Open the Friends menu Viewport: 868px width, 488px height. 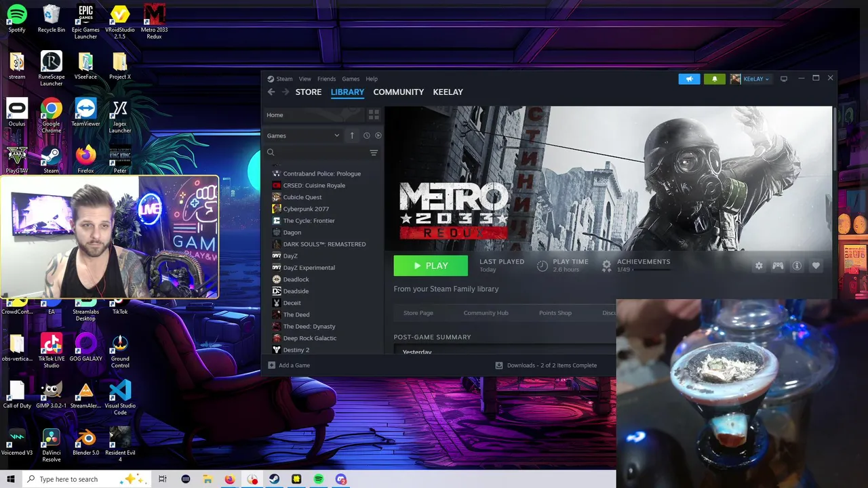tap(326, 79)
